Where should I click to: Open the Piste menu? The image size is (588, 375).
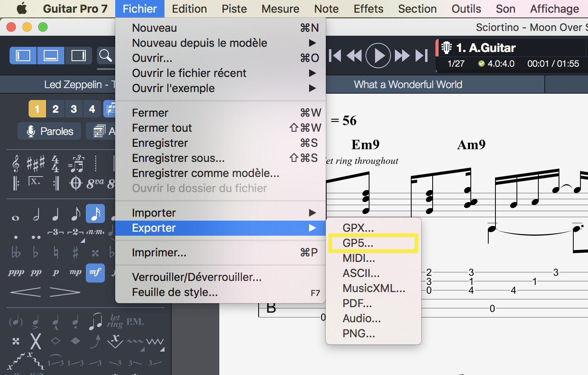234,9
